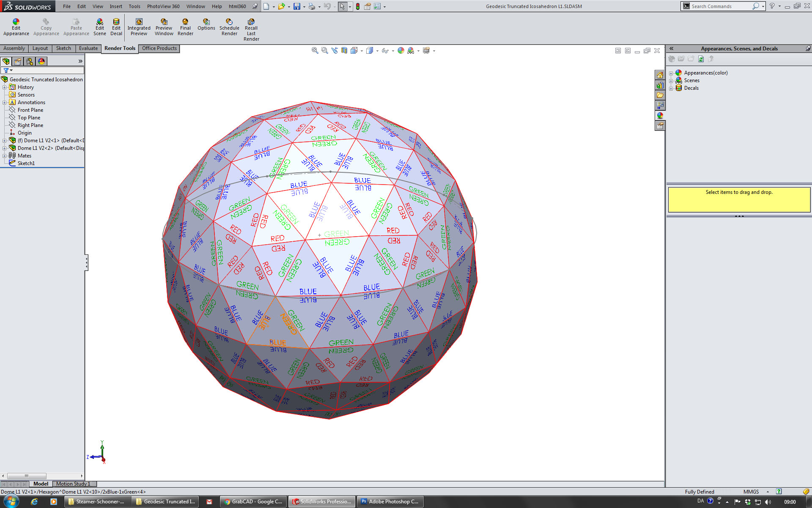Click the Top Plane tree item

pyautogui.click(x=29, y=118)
